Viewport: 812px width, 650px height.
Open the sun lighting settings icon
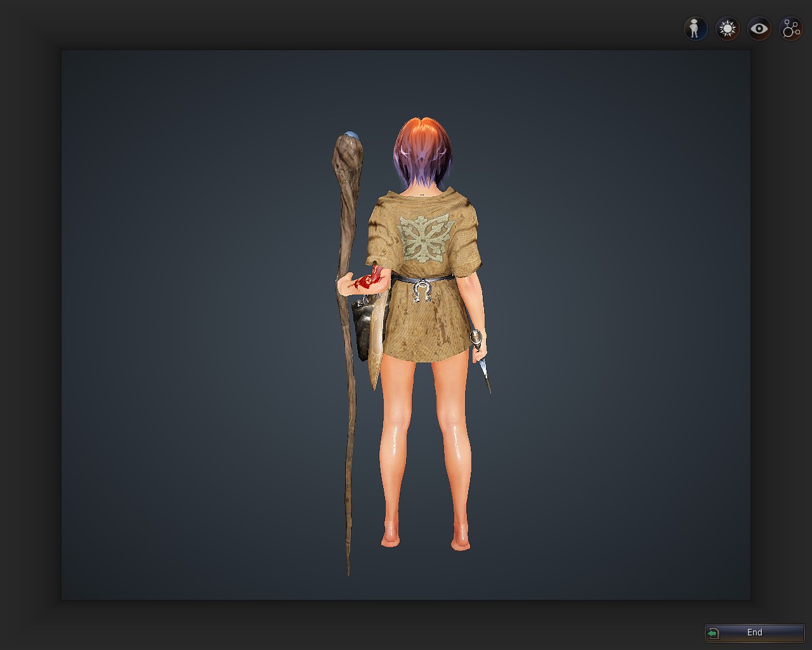click(x=727, y=29)
